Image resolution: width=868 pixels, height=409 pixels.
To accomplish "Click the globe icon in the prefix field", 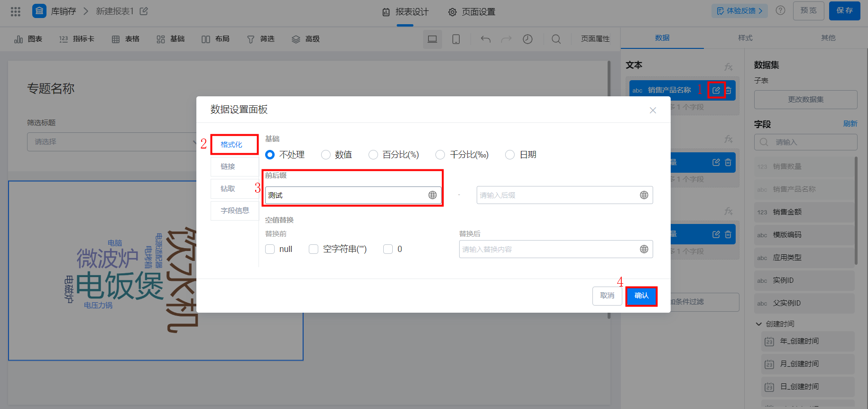I will click(433, 195).
